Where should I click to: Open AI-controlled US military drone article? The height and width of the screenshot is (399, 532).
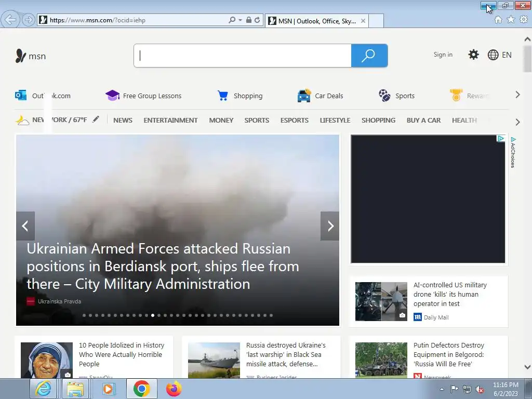coord(450,294)
